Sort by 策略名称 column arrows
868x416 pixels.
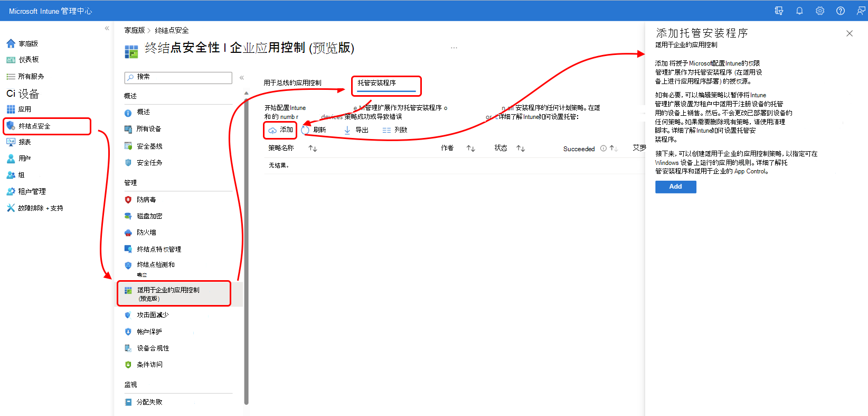coord(313,149)
